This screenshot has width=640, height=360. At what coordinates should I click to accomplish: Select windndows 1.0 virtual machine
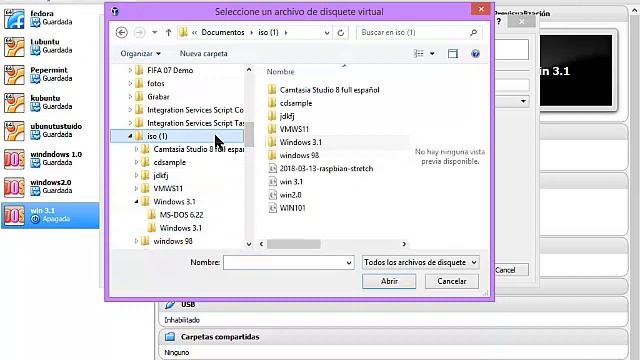pos(50,159)
